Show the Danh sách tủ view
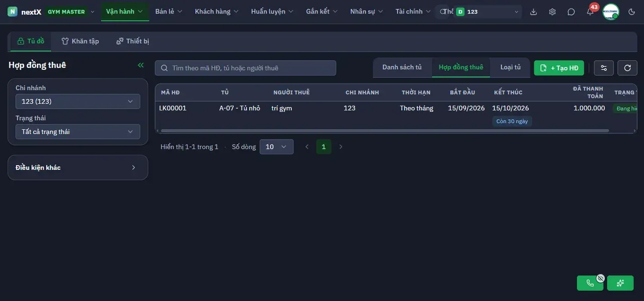The width and height of the screenshot is (644, 301). [x=402, y=67]
